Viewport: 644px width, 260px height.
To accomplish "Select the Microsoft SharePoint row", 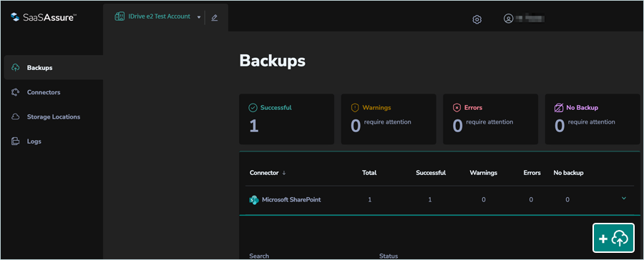I will point(439,200).
